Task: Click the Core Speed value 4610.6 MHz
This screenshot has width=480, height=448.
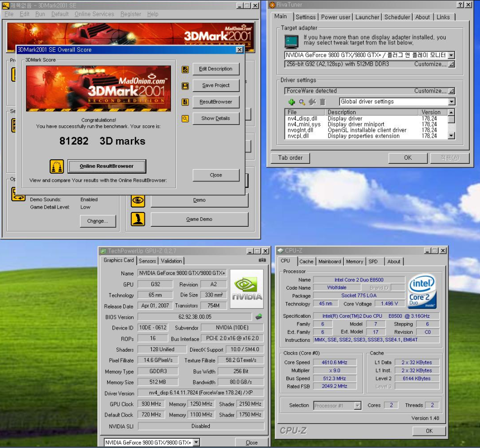Action: (334, 362)
